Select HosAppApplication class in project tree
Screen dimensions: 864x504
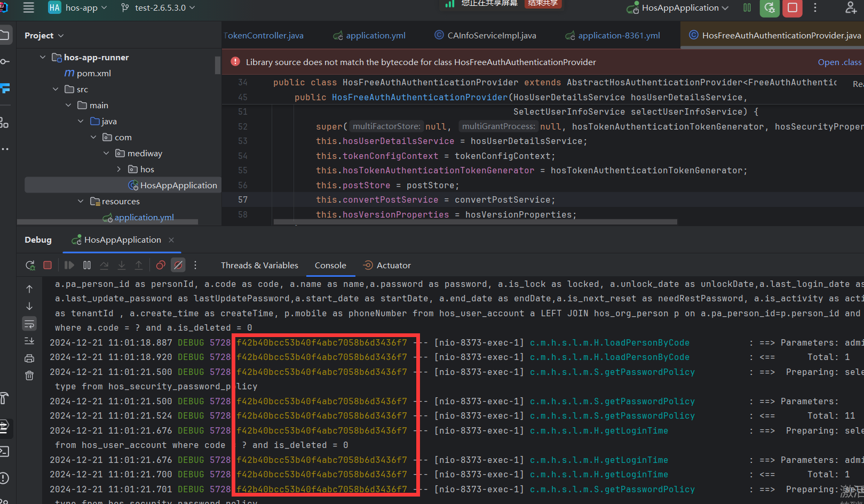click(172, 185)
